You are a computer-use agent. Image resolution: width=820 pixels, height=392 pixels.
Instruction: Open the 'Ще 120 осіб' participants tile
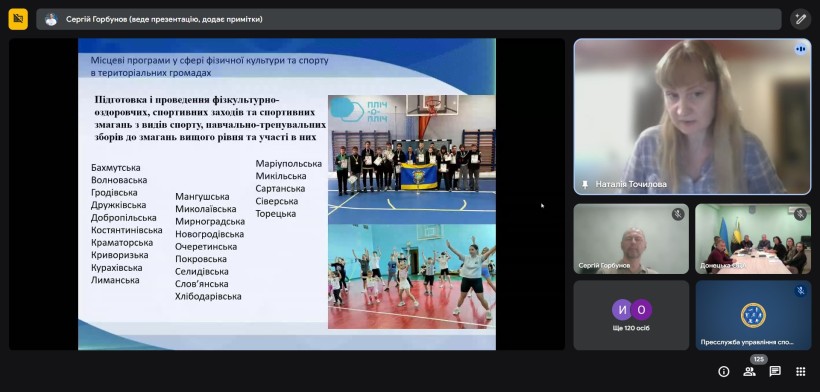(631, 315)
